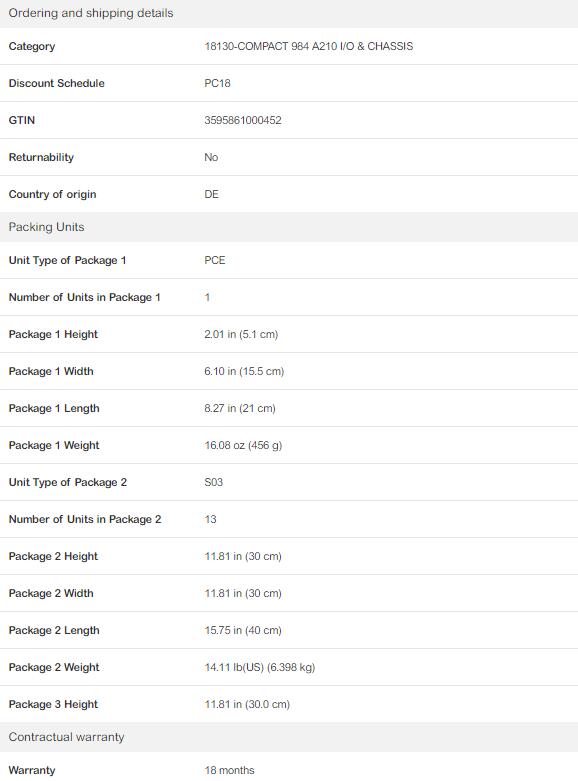
Task: Select GTIN number 3595861000452
Action: 243,120
